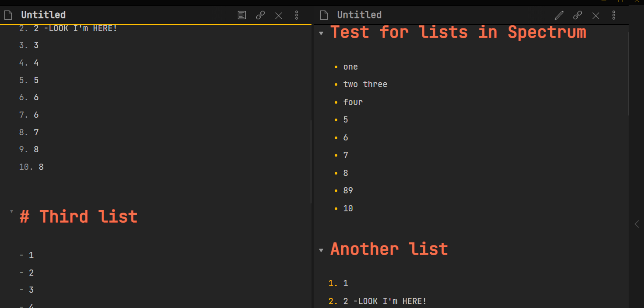The height and width of the screenshot is (308, 644).
Task: Click the link pane icon in right pane
Action: pos(577,15)
